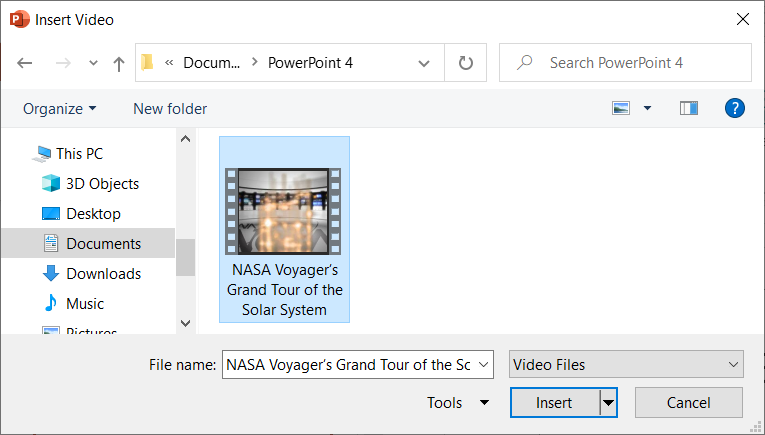Change your view icon button
The height and width of the screenshot is (435, 765).
coord(621,108)
